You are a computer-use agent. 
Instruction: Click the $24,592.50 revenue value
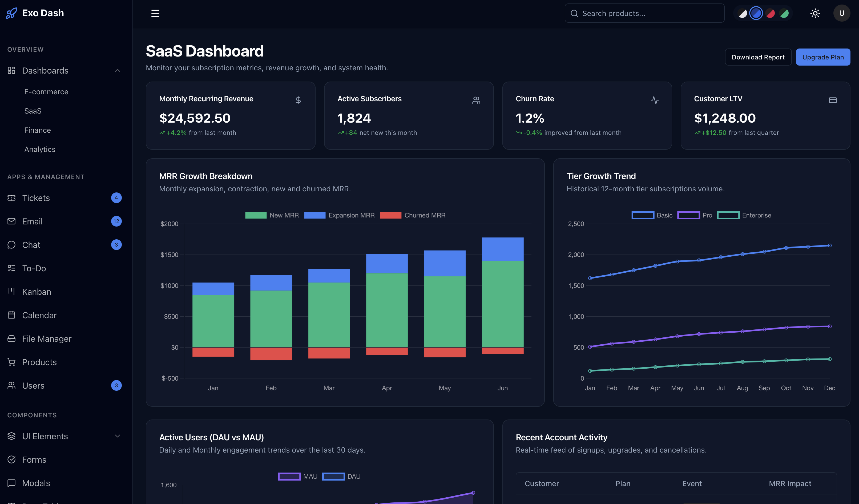(x=195, y=118)
